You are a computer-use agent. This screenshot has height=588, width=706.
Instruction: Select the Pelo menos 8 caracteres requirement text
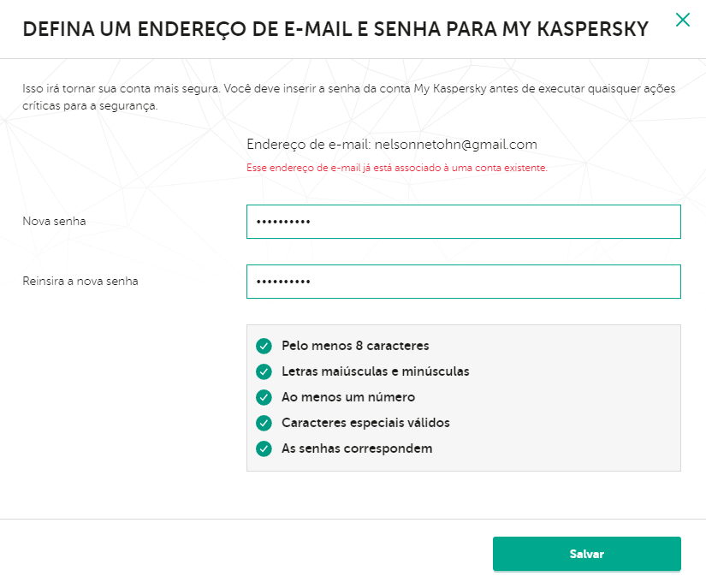point(355,346)
